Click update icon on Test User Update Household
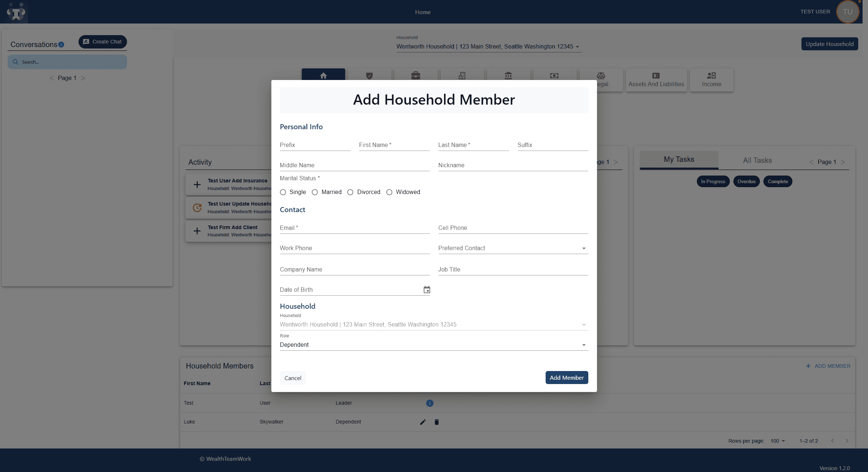Screen dimensions: 868x472 [x=197, y=208]
